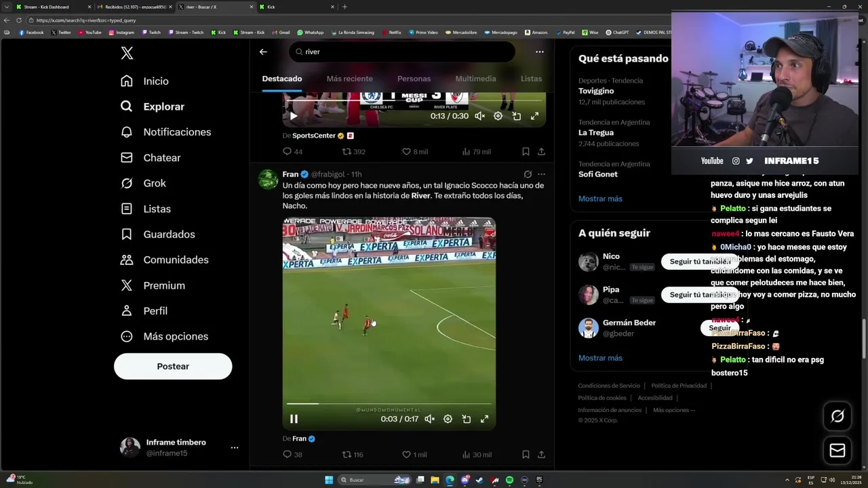Switch to Listas search tab
The height and width of the screenshot is (488, 868).
click(x=531, y=79)
